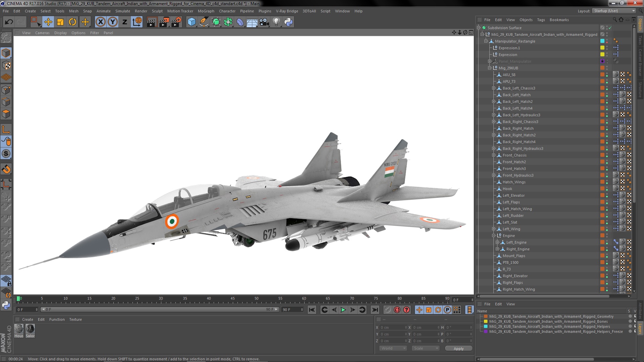Image resolution: width=644 pixels, height=362 pixels.
Task: Enable Texture mode in left sidebar
Action: (6, 65)
